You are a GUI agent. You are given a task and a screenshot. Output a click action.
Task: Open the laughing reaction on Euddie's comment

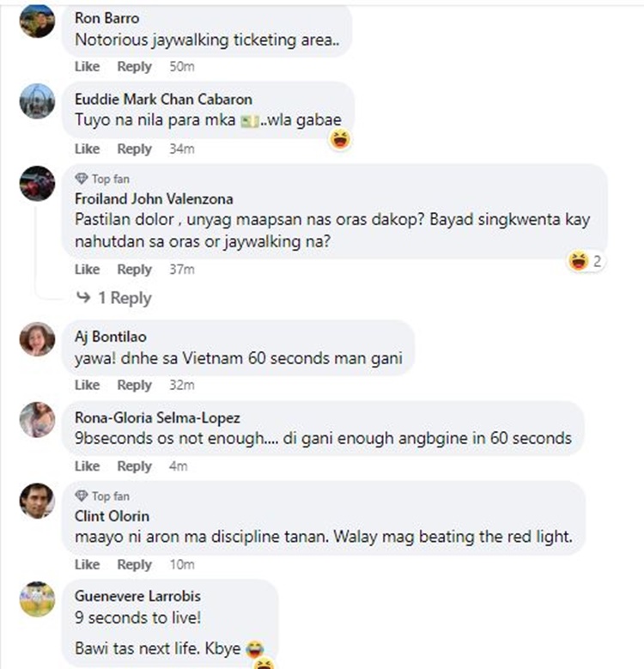pyautogui.click(x=340, y=140)
